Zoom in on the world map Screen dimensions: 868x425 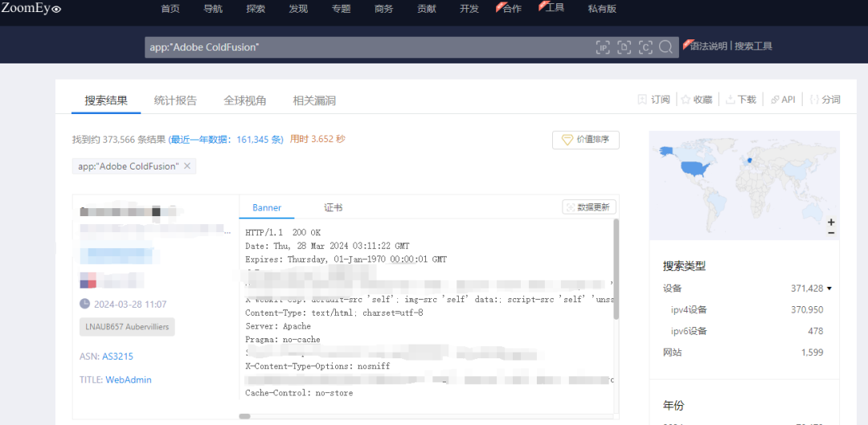(831, 223)
